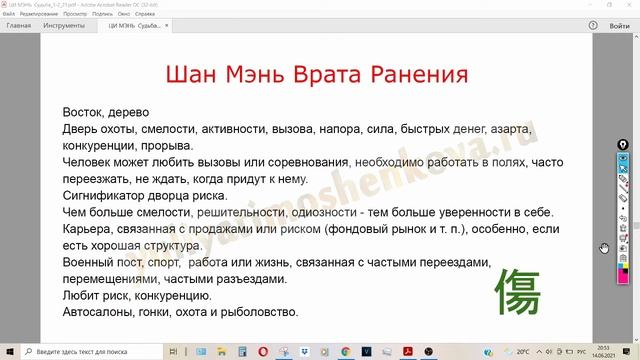Open the Справка menu
Screen dimensions: 640x360
coord(145,14)
